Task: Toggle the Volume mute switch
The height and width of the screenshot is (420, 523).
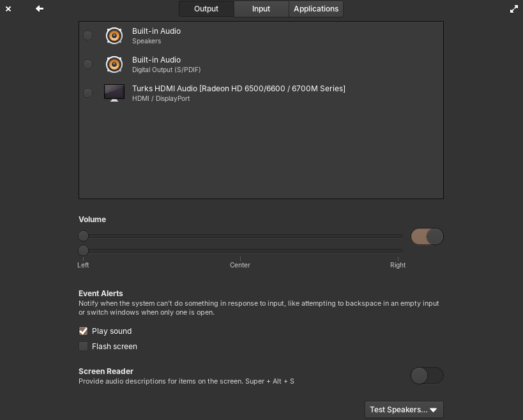Action: click(x=427, y=236)
